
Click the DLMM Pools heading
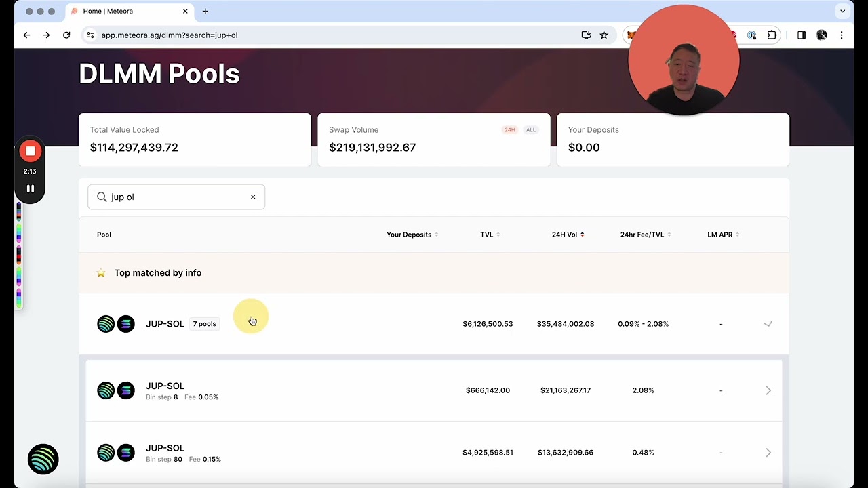pyautogui.click(x=159, y=74)
